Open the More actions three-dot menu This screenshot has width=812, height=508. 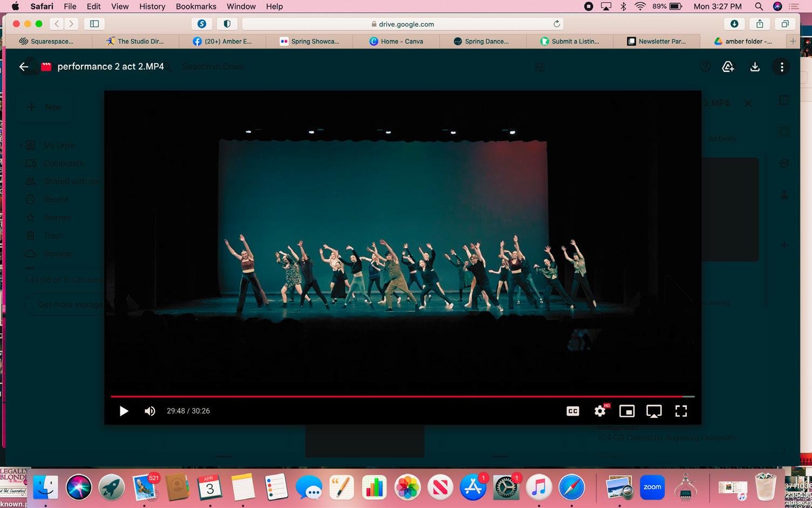782,66
